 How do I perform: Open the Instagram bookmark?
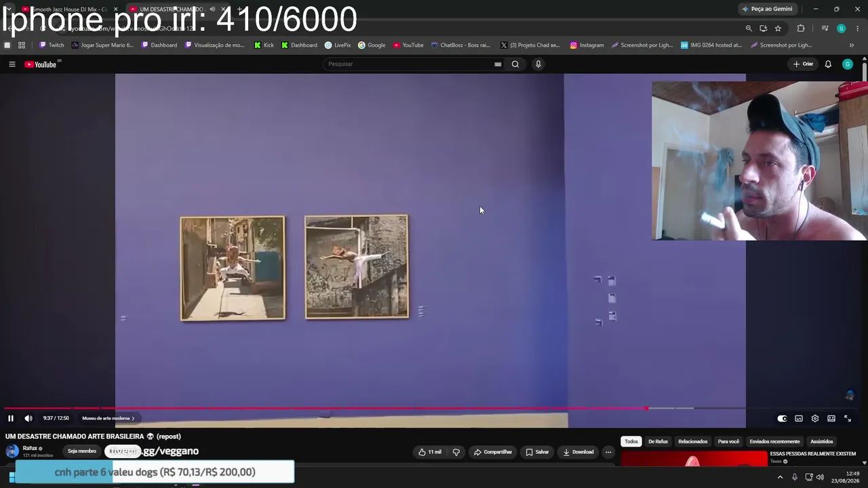pos(587,45)
